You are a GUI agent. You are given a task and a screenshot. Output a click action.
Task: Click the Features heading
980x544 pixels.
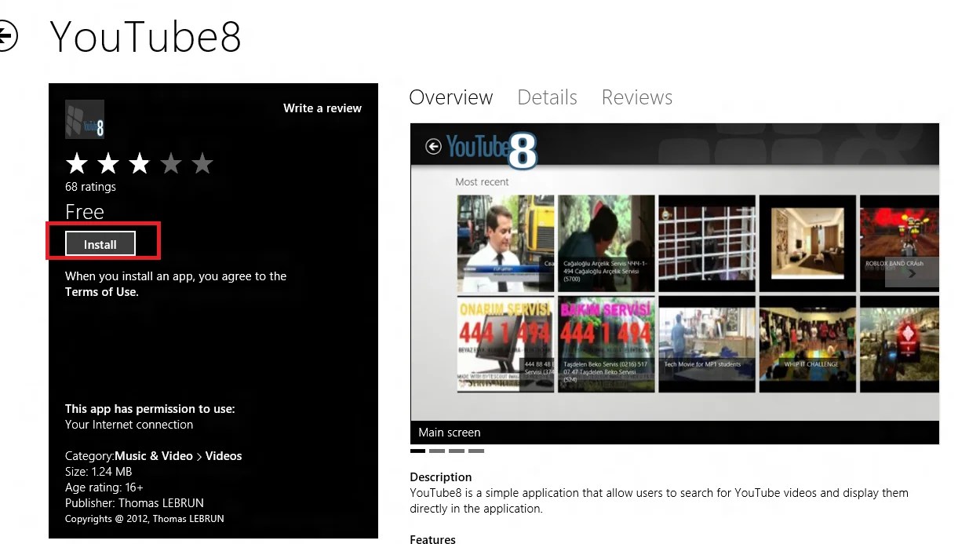[432, 539]
